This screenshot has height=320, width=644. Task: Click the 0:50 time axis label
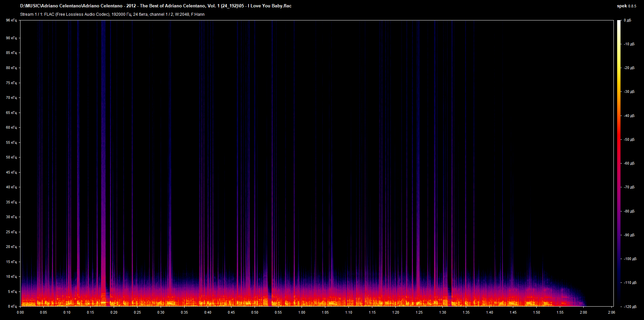click(255, 312)
